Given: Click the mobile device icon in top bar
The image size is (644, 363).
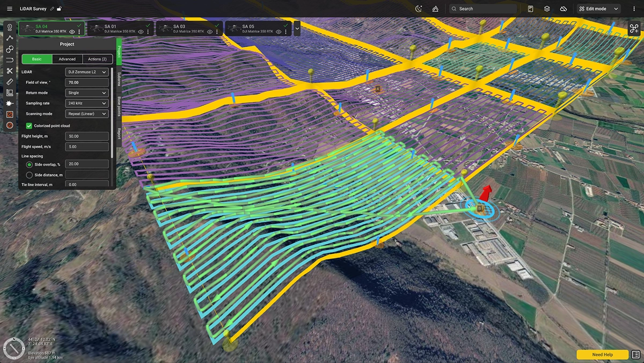Looking at the screenshot, I should coord(530,9).
